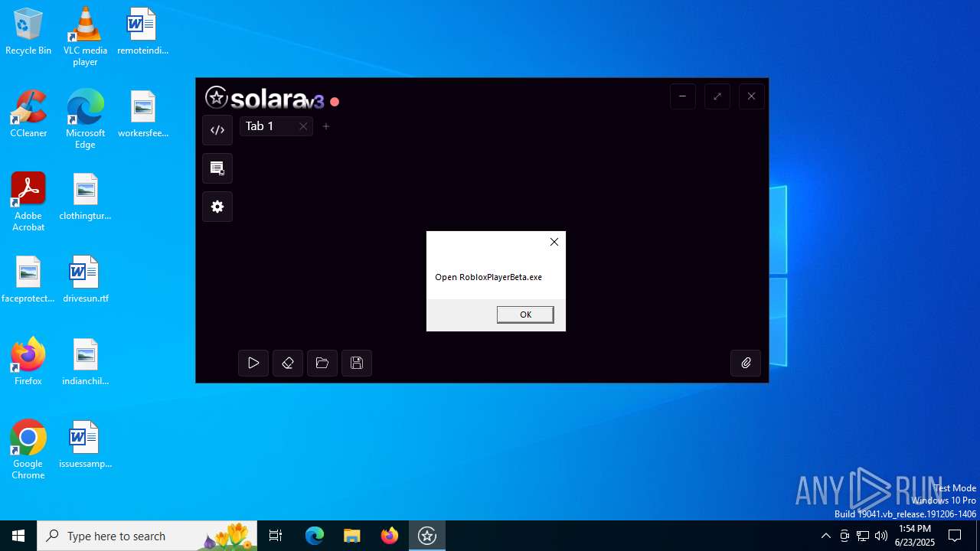Select Microsoft Edge desktop shortcut
The height and width of the screenshot is (551, 980).
pos(85,119)
